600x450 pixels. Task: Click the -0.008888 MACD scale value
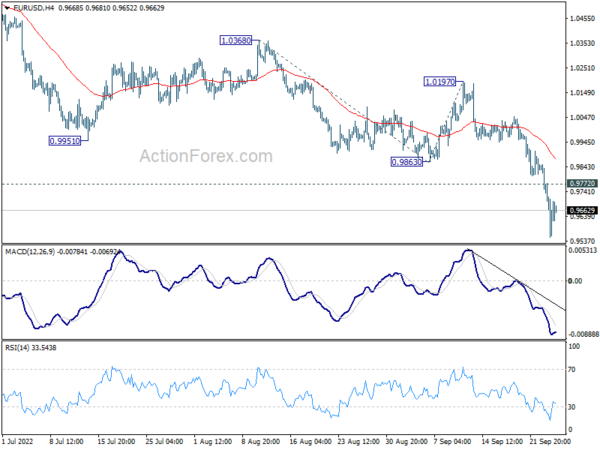click(x=583, y=334)
